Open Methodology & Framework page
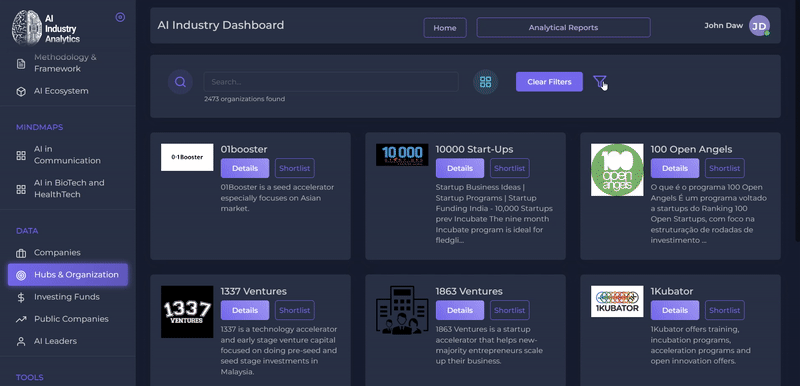800x386 pixels. tap(65, 63)
